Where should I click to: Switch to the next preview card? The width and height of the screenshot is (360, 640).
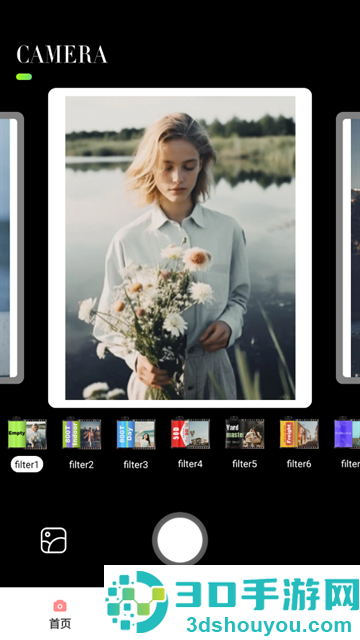click(348, 248)
